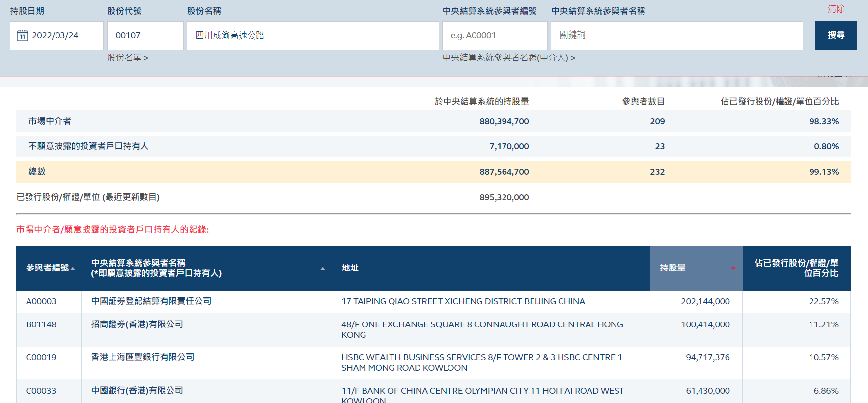Select 中國証券登記結算有限責任公司 name cell
This screenshot has height=403, width=868.
[151, 301]
